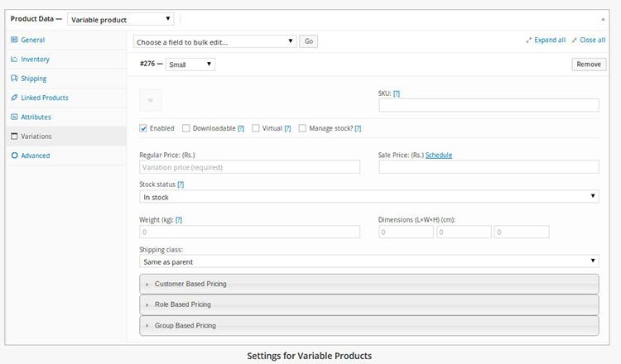Enable the Manage stock checkbox

pyautogui.click(x=303, y=128)
